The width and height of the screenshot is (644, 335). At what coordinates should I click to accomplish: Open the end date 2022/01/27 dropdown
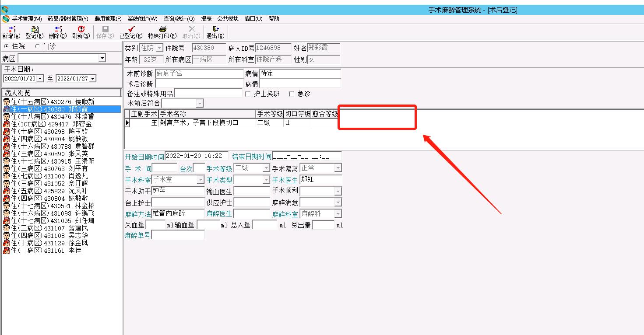[x=92, y=79]
